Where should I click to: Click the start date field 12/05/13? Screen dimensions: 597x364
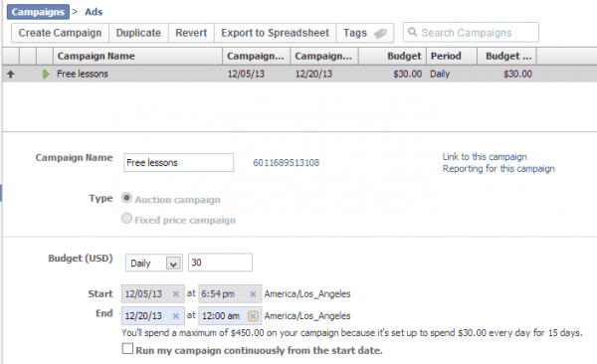click(x=153, y=294)
